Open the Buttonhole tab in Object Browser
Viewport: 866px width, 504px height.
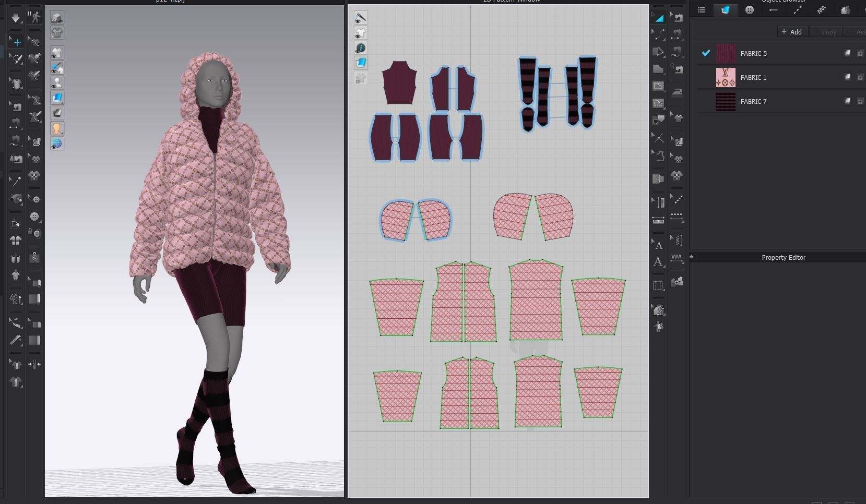(774, 10)
